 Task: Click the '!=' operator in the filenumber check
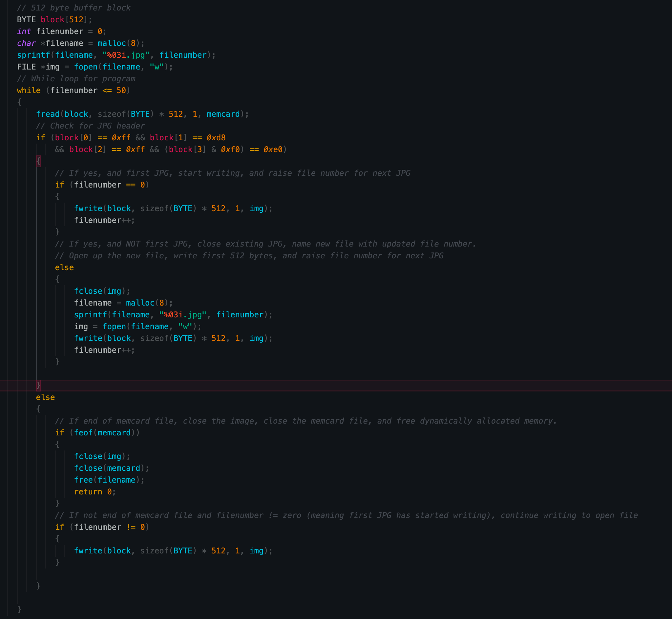click(x=131, y=527)
